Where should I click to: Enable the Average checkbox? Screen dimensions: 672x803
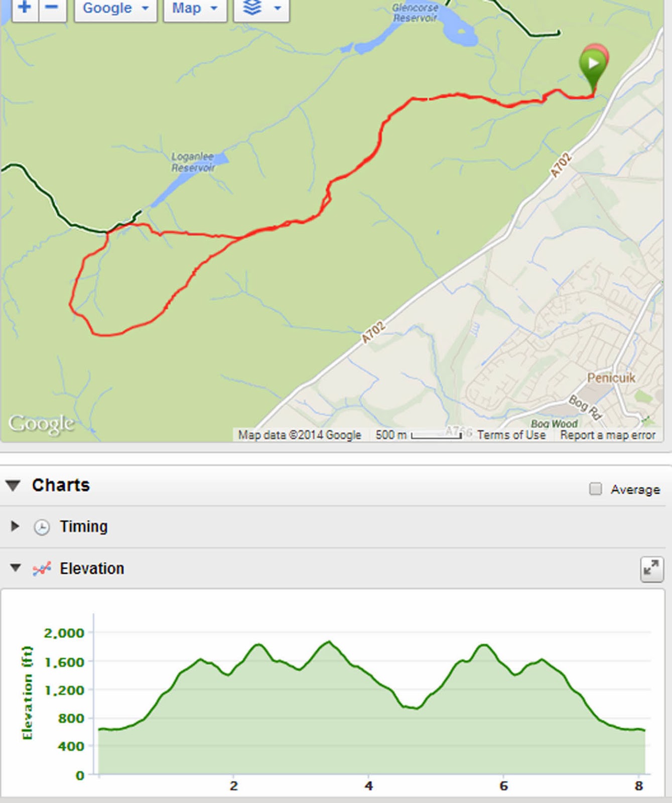coord(595,489)
